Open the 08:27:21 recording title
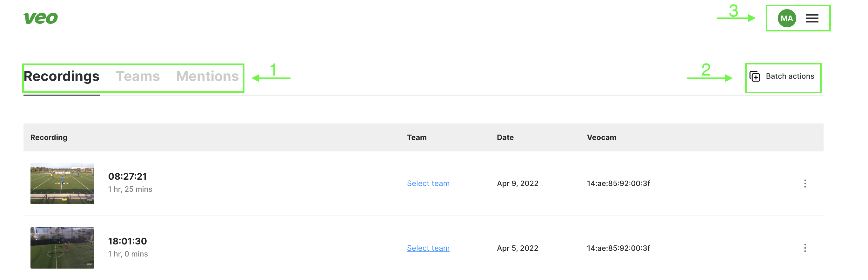This screenshot has width=868, height=280. coord(127,176)
